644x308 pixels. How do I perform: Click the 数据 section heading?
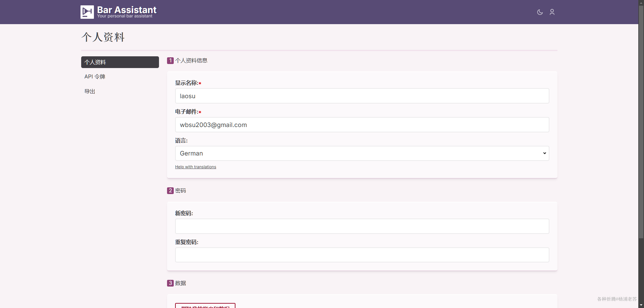(180, 283)
